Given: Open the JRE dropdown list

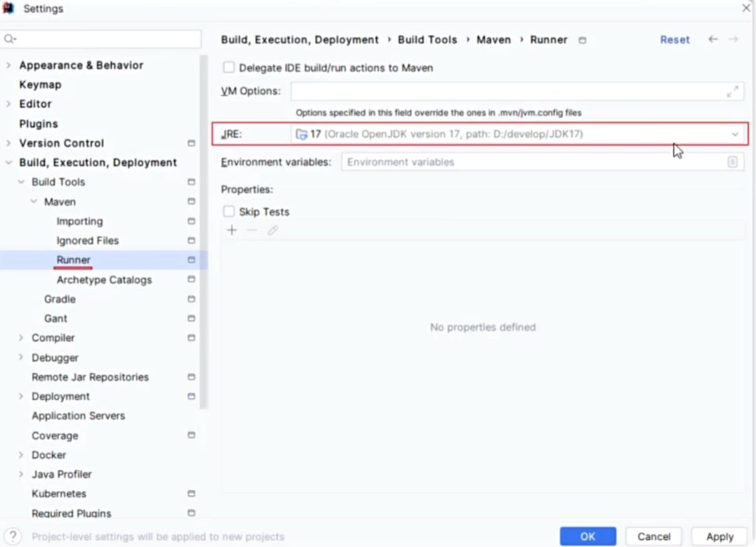Looking at the screenshot, I should click(x=735, y=134).
